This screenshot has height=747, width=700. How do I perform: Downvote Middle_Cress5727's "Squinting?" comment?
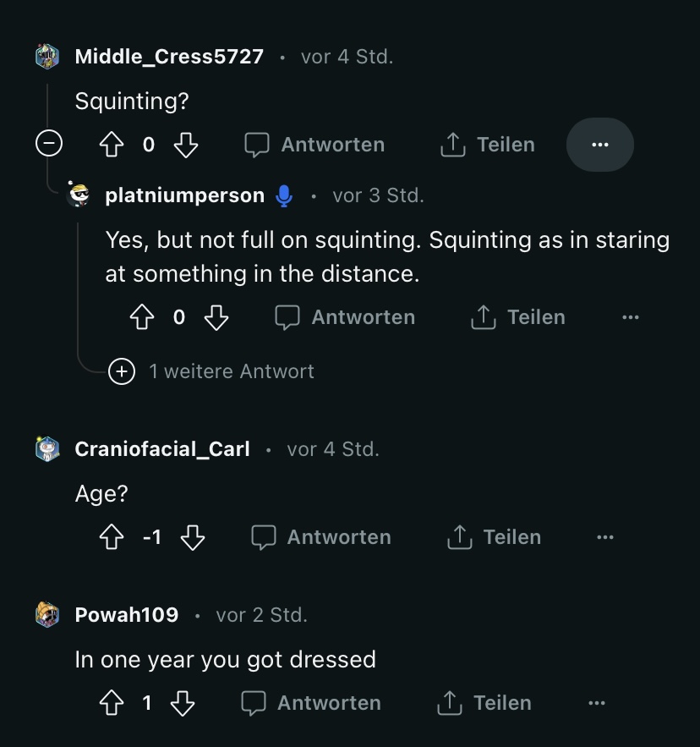click(186, 145)
